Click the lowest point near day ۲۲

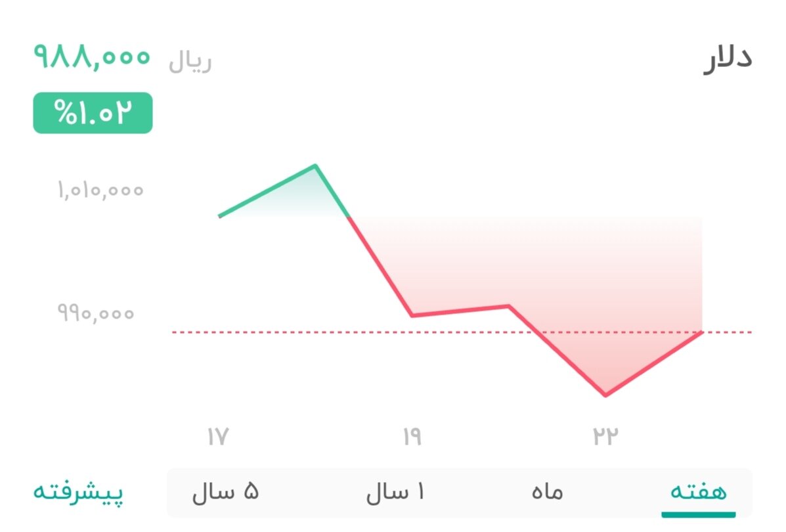(605, 394)
